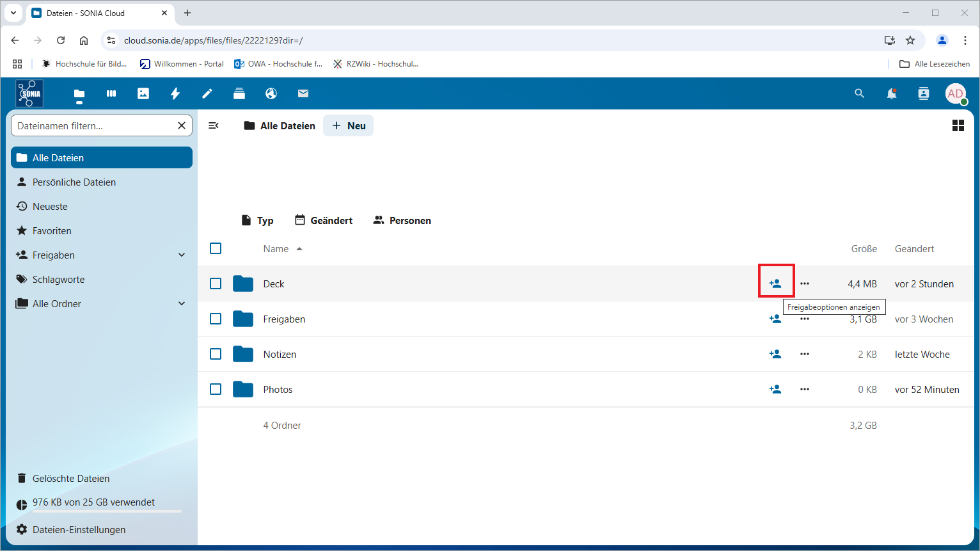
Task: Click the Neu button
Action: [x=348, y=126]
